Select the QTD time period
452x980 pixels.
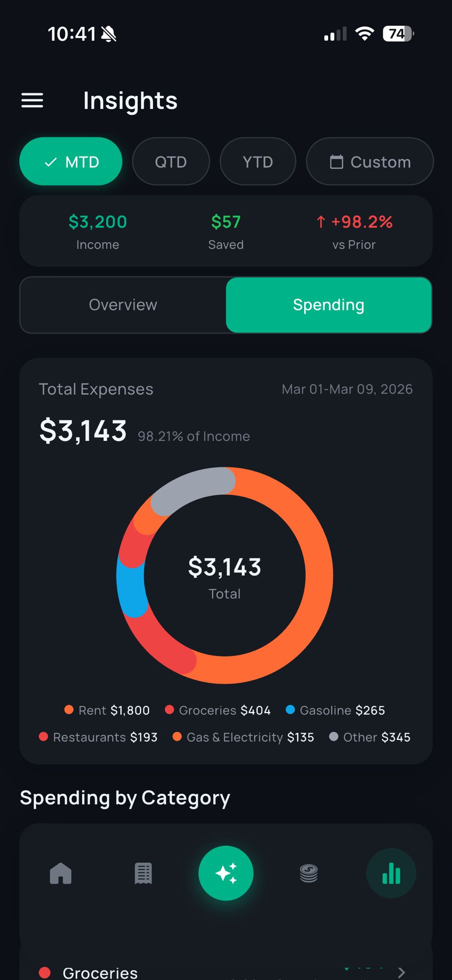click(171, 161)
